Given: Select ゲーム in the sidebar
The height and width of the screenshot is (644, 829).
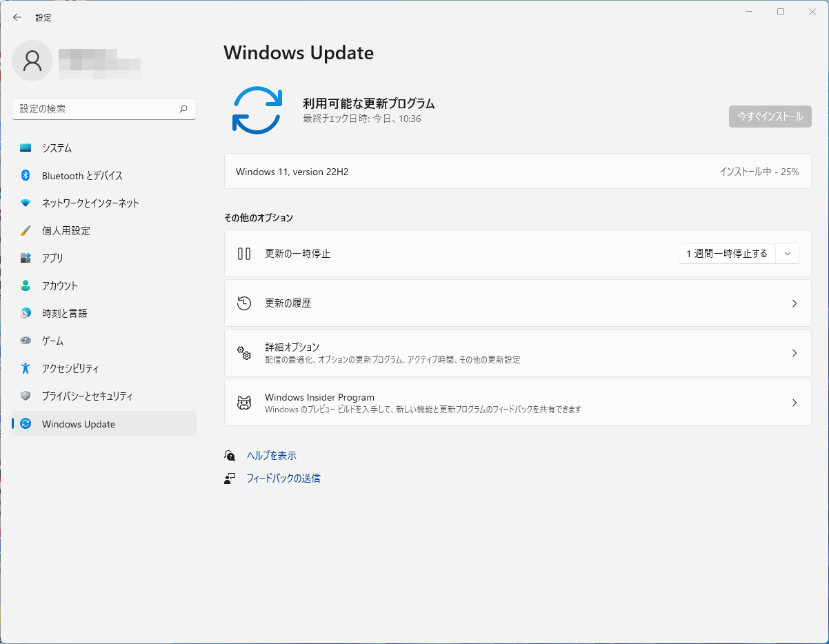Looking at the screenshot, I should [x=104, y=341].
